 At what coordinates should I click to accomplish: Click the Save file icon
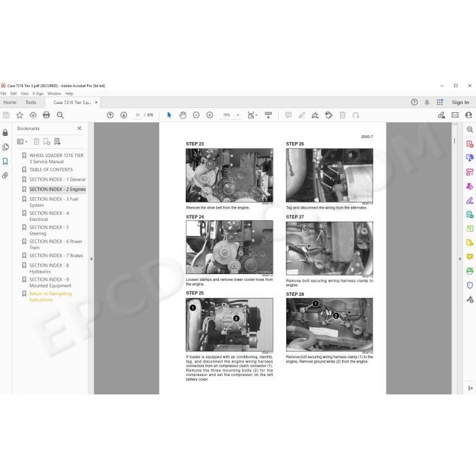point(6,115)
